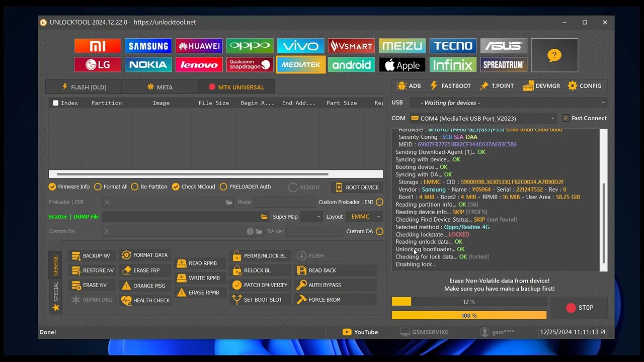Toggle the Check MiCloud option
The image size is (644, 362).
193,187
